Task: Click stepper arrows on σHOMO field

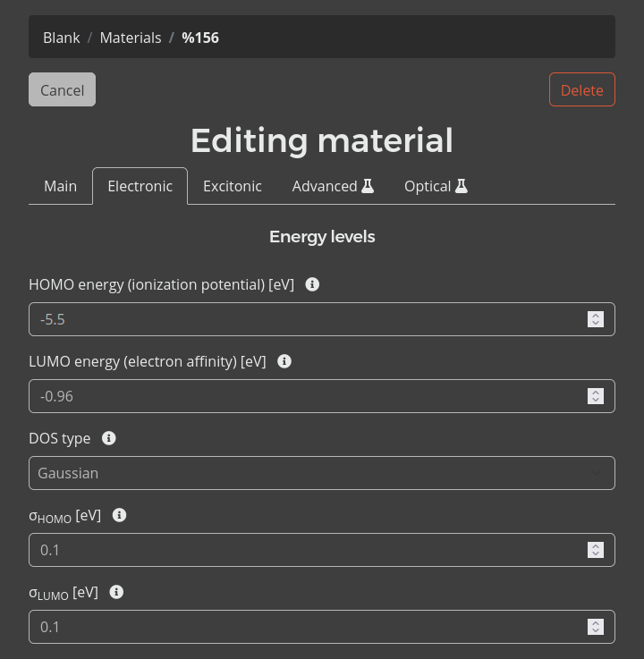Action: [x=596, y=550]
